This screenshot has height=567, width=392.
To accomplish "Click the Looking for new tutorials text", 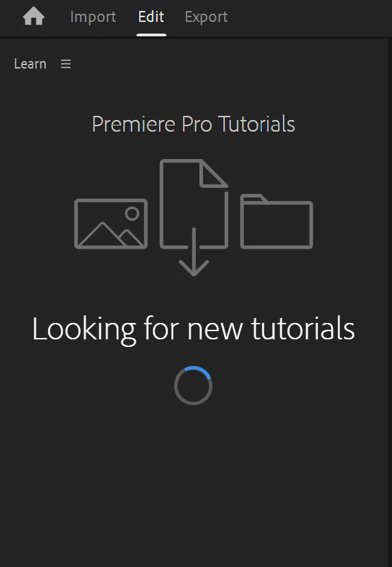I will click(193, 329).
